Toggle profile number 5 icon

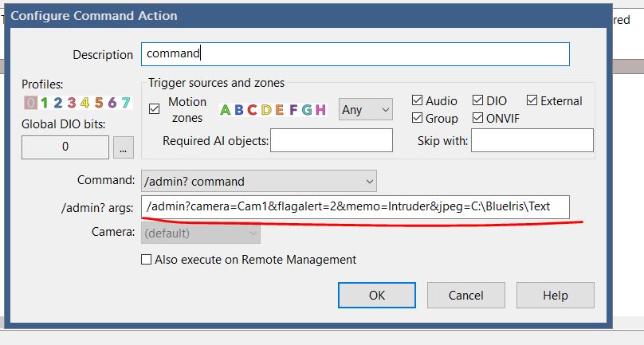pyautogui.click(x=99, y=102)
